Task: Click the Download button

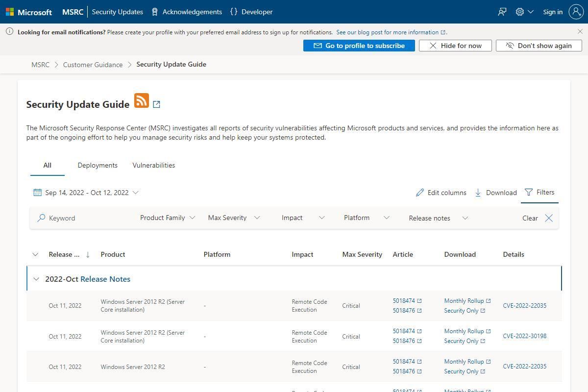Action: 495,193
